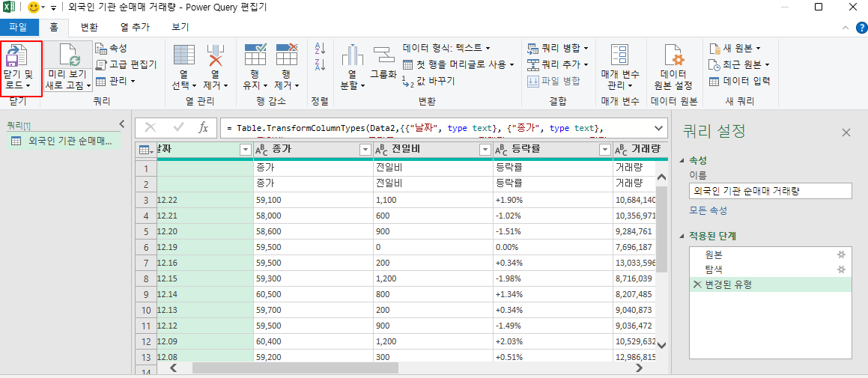Open query Properties (속성)
Screen dimensions: 868x378
pos(111,48)
